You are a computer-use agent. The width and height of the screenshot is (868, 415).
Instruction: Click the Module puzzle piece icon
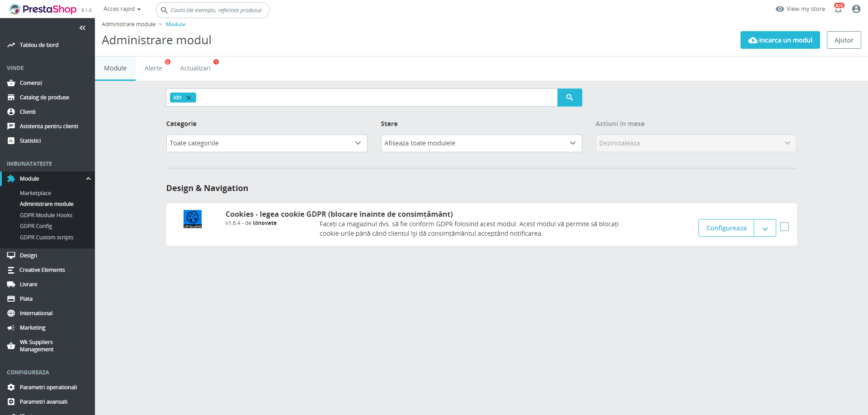(x=11, y=179)
